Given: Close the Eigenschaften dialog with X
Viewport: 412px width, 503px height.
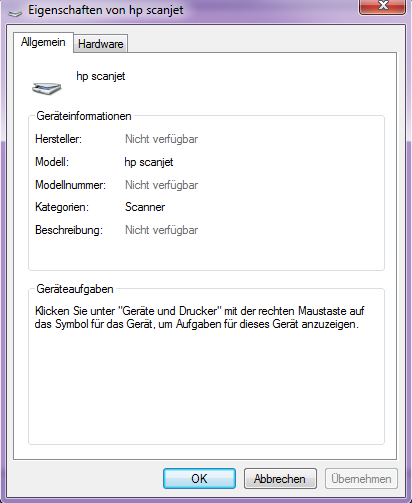Looking at the screenshot, I should 383,7.
